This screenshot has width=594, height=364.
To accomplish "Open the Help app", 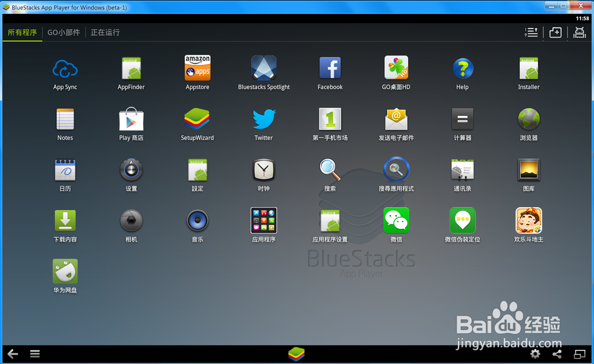I will pos(463,68).
